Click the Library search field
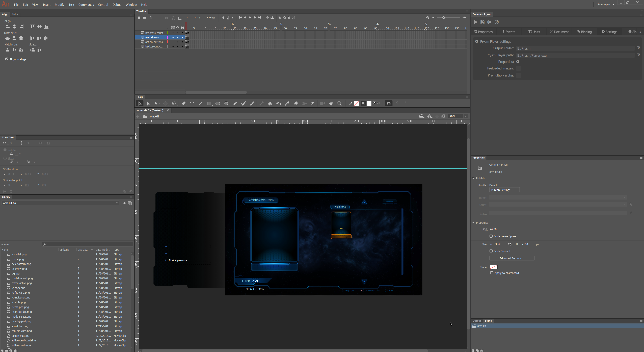Viewport: 644px width, 352px height. [88, 244]
